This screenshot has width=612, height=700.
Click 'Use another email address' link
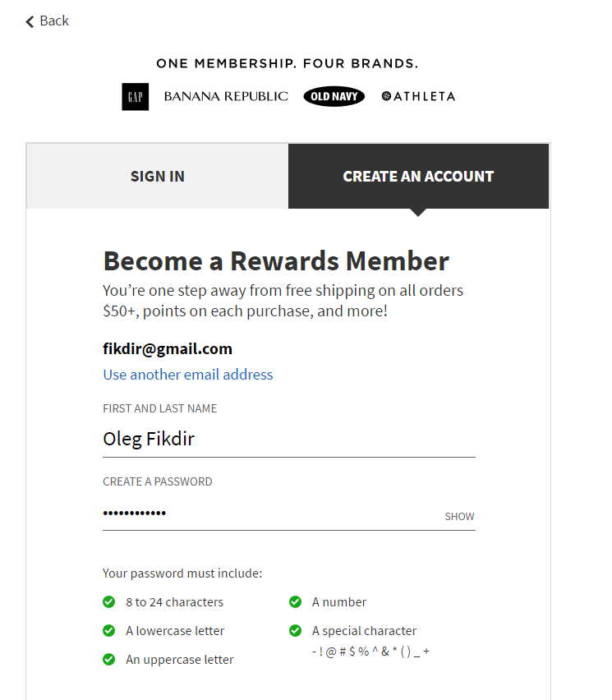(188, 375)
